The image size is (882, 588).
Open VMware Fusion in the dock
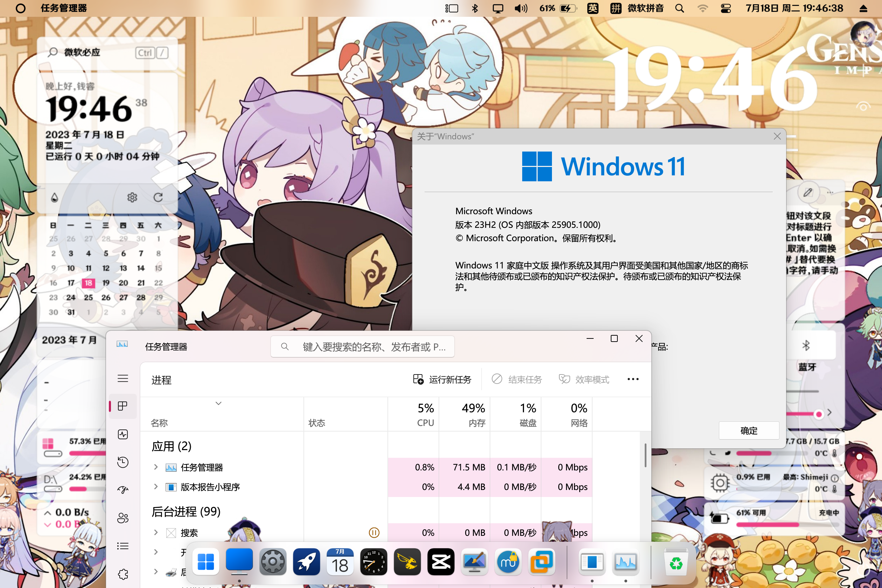(x=541, y=562)
